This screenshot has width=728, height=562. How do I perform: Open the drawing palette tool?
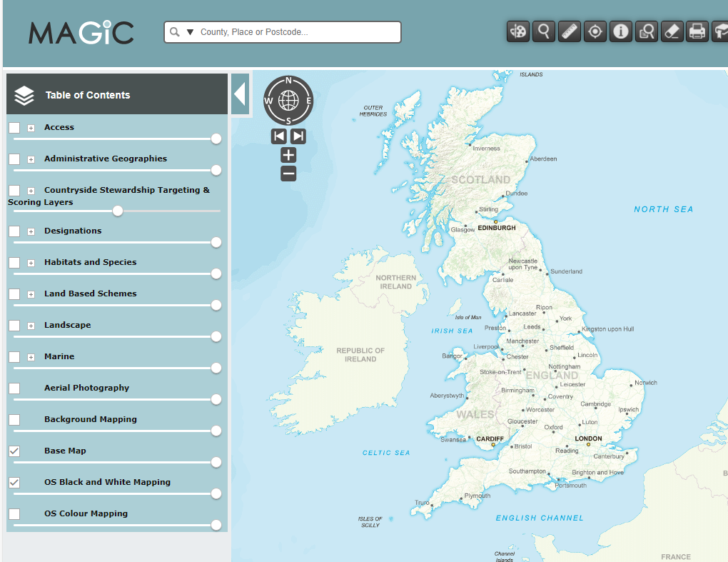tap(519, 31)
